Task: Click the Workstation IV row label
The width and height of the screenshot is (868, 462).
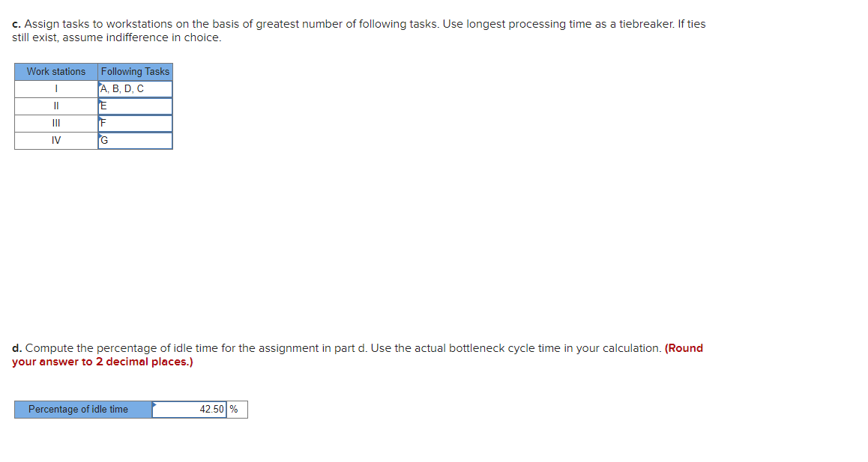Action: click(x=55, y=140)
